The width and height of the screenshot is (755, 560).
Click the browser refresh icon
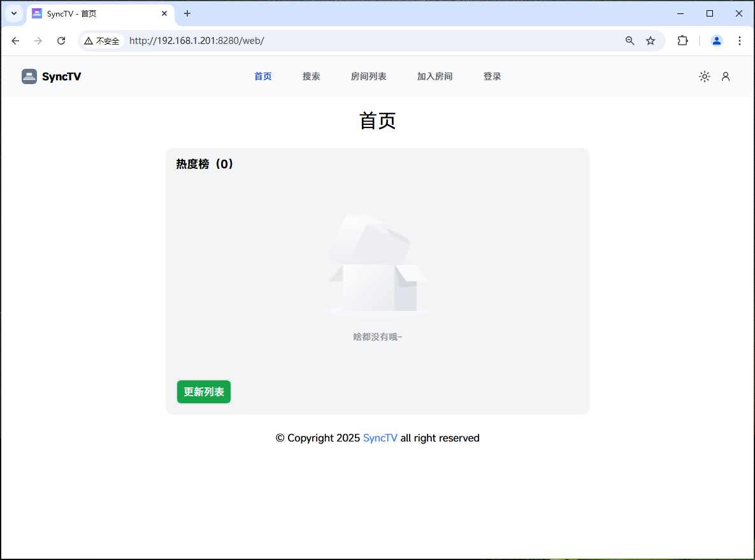click(x=61, y=40)
